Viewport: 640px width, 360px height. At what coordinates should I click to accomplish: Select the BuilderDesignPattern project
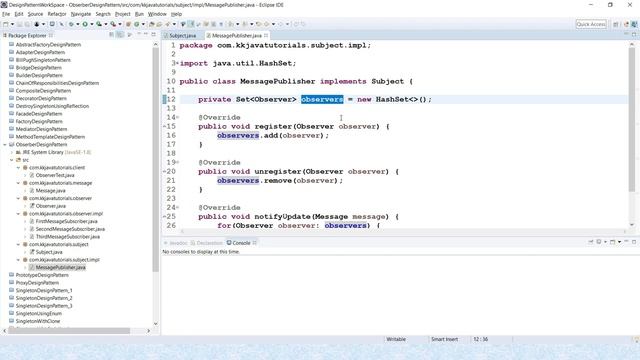tap(39, 76)
